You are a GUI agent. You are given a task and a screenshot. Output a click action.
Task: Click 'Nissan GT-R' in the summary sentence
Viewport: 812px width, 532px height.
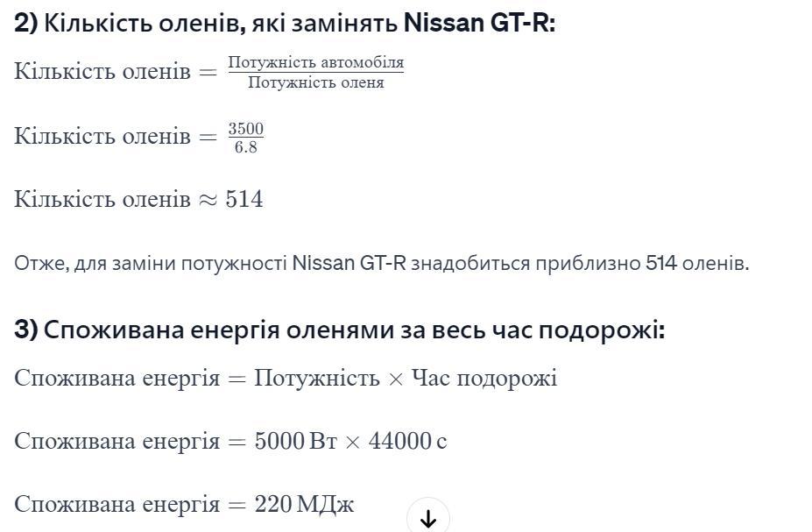coord(349,263)
